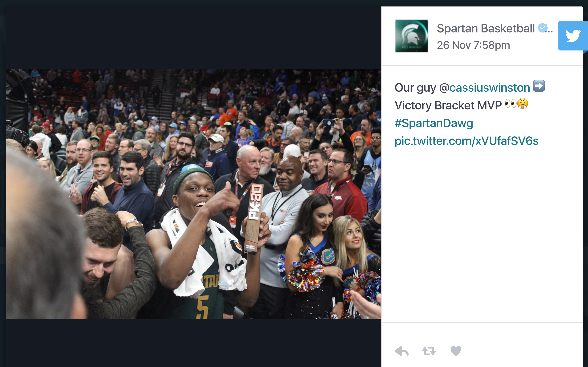Image resolution: width=588 pixels, height=367 pixels.
Task: Open the Spartan Basketball profile avatar
Action: (x=411, y=36)
